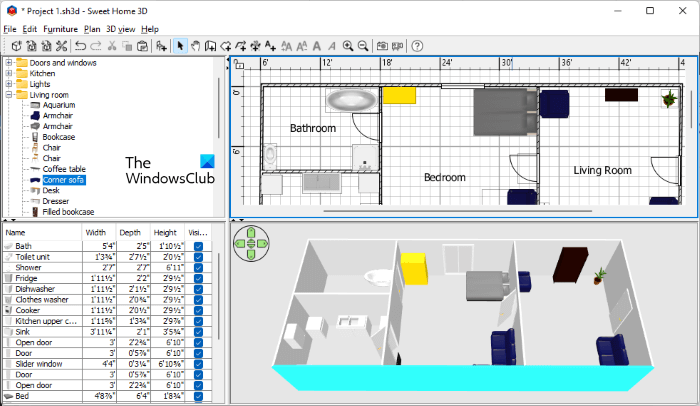Uncheck visibility for the Fridge row

click(x=198, y=277)
